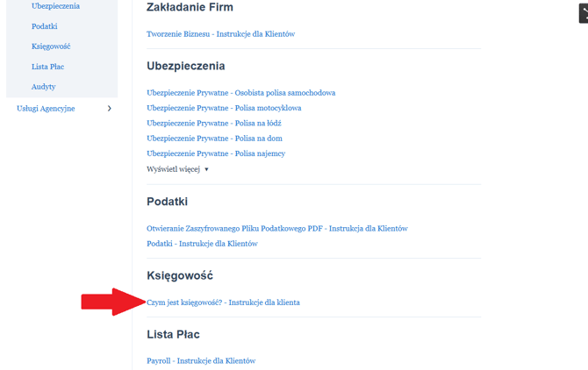588x370 pixels.
Task: Go to Księgowość in the sidebar
Action: (x=50, y=46)
